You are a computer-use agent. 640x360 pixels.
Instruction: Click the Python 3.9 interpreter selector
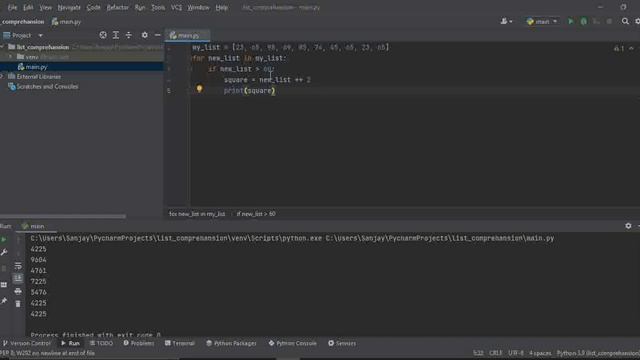[x=598, y=353]
